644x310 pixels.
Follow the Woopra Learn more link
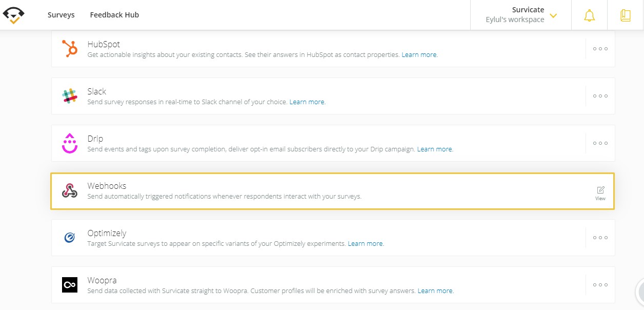pos(436,290)
